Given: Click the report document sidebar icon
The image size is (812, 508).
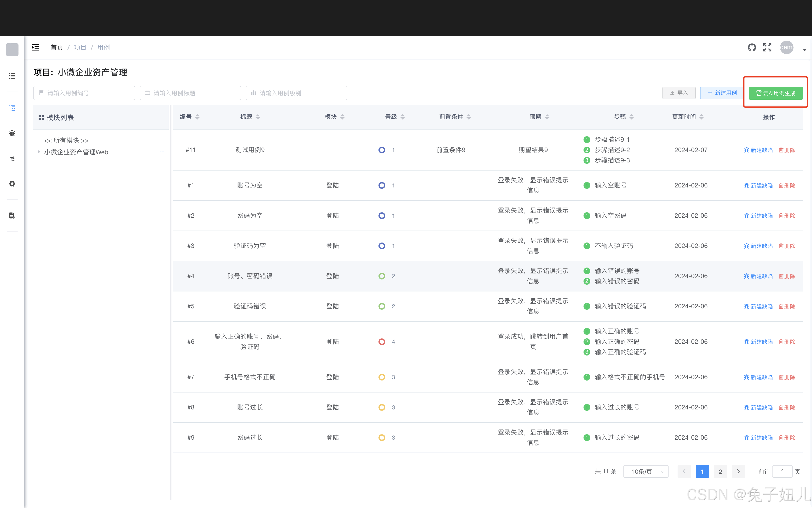Looking at the screenshot, I should point(12,215).
